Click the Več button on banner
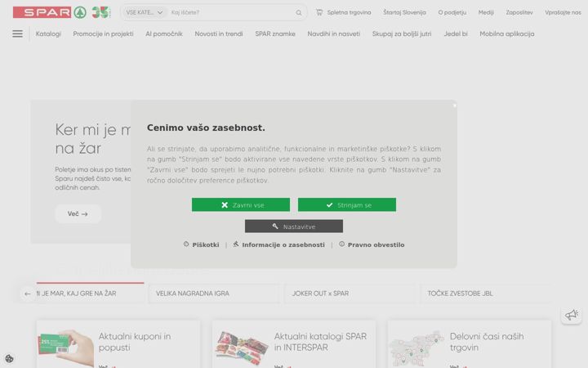This screenshot has width=588, height=368. (x=78, y=213)
